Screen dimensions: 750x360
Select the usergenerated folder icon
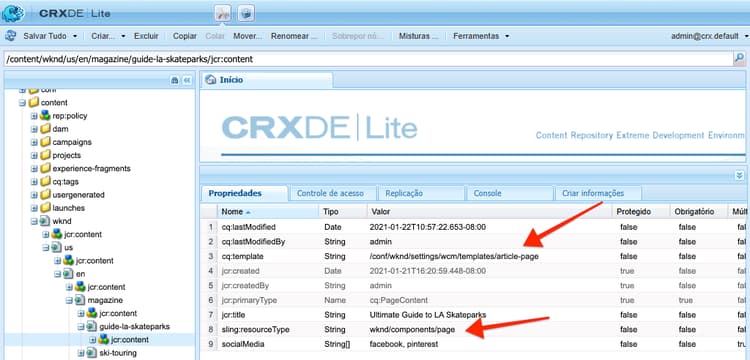(x=45, y=195)
